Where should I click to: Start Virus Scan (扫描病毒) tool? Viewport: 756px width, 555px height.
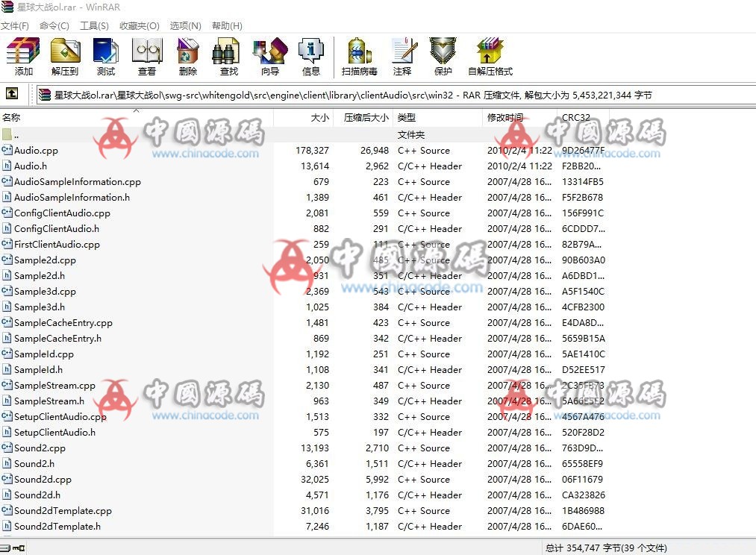click(359, 57)
